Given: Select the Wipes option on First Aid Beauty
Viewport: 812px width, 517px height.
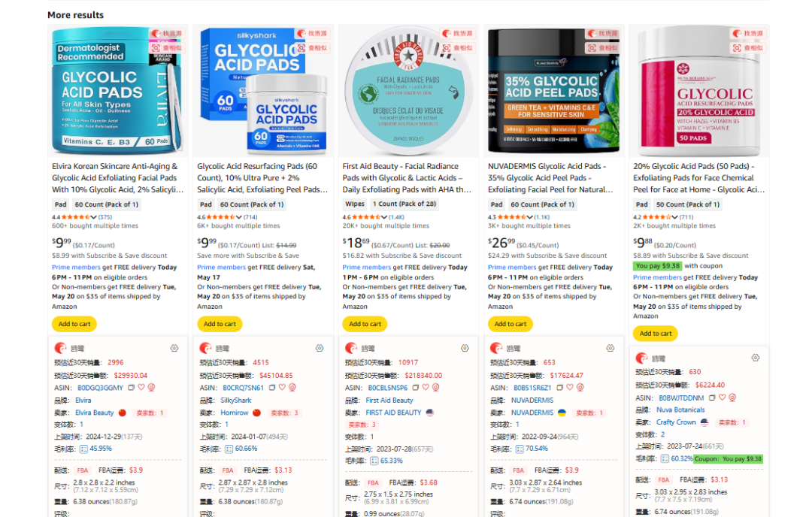Looking at the screenshot, I should pyautogui.click(x=355, y=204).
